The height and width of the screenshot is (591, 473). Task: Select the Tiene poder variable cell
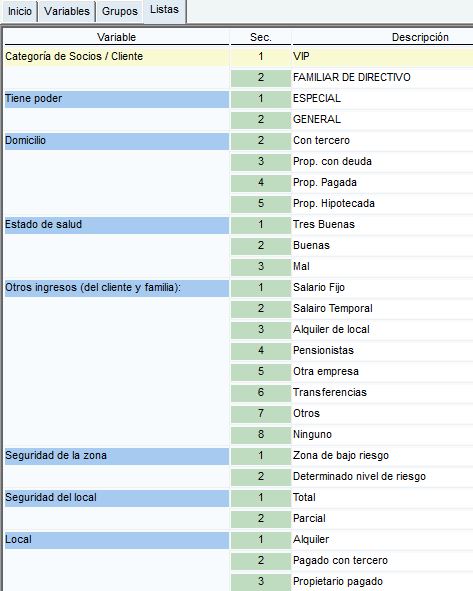click(x=116, y=99)
